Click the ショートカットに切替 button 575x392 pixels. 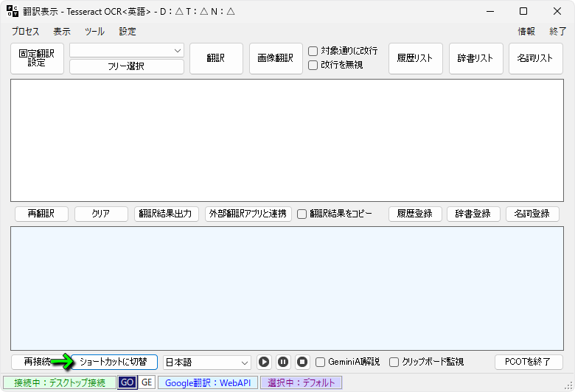pyautogui.click(x=113, y=362)
